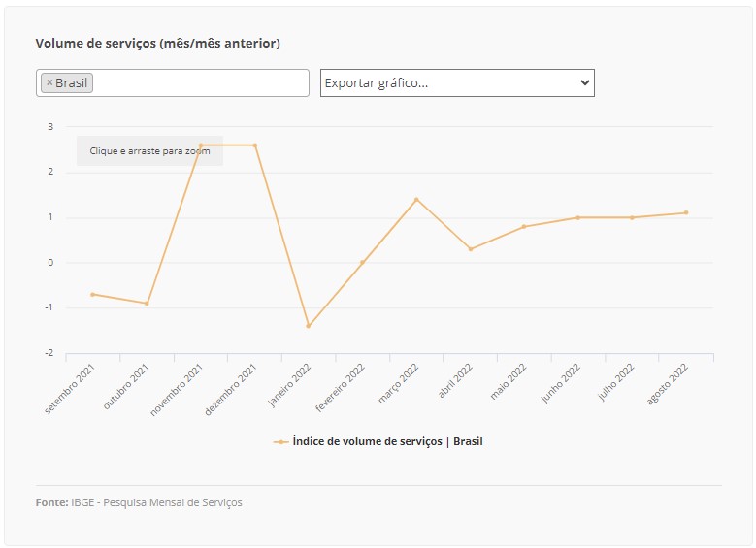Select the dezembro 2021 peak point
The image size is (756, 548).
[255, 145]
